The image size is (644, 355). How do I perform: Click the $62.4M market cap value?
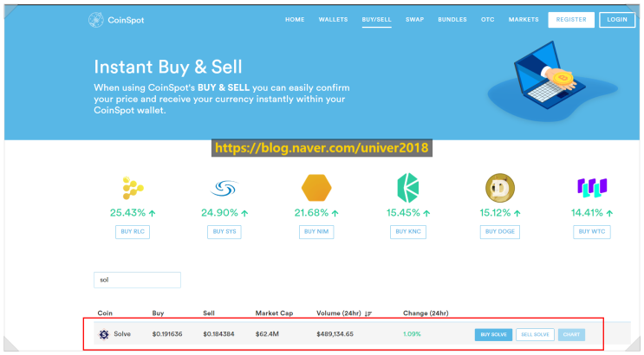(x=267, y=334)
